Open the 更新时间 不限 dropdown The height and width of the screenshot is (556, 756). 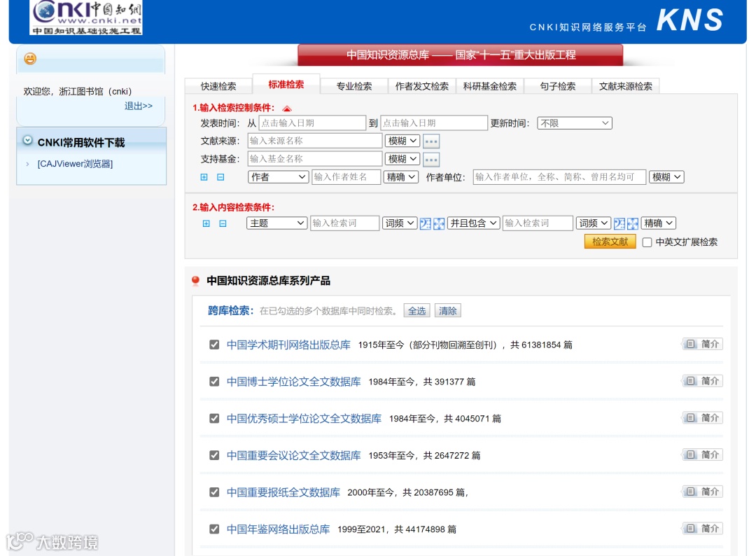(x=575, y=123)
